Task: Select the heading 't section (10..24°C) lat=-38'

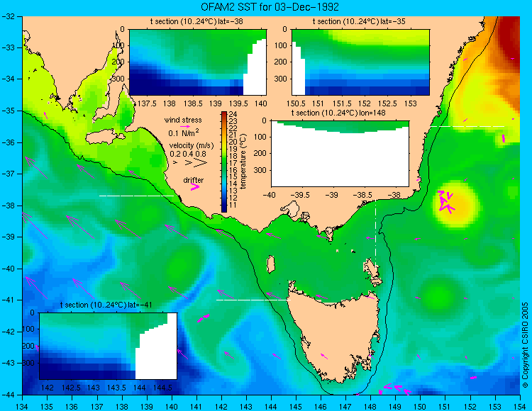Action: pos(196,22)
